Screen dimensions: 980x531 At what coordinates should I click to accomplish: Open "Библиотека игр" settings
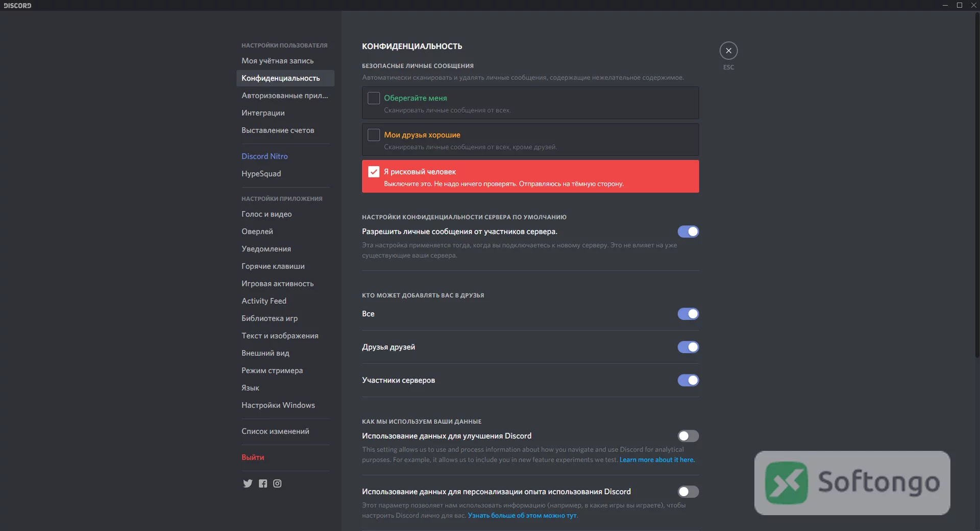(285, 318)
